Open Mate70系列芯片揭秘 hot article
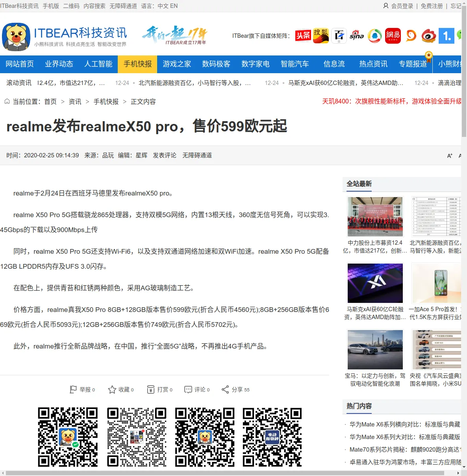This screenshot has width=467, height=476. point(405,450)
